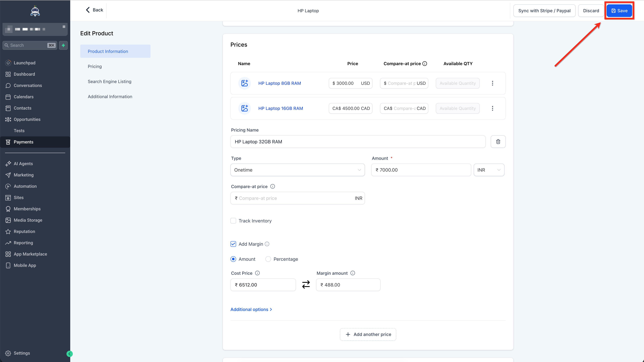Viewport: 644px width, 362px height.
Task: Open the INR currency dropdown
Action: click(x=488, y=170)
